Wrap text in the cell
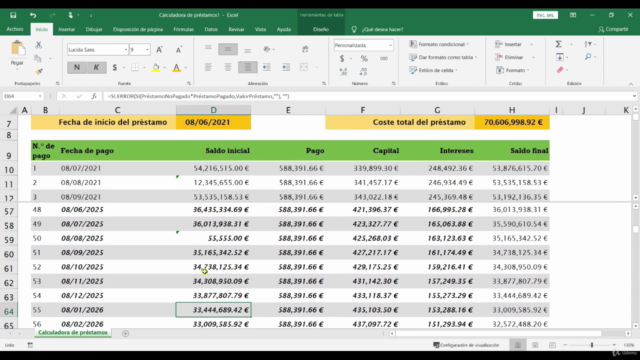Image resolution: width=640 pixels, height=360 pixels. click(x=305, y=49)
